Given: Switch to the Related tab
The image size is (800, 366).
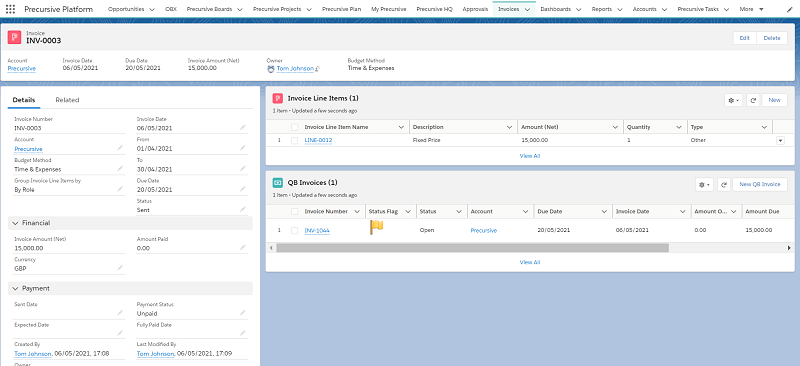Looking at the screenshot, I should coord(67,100).
